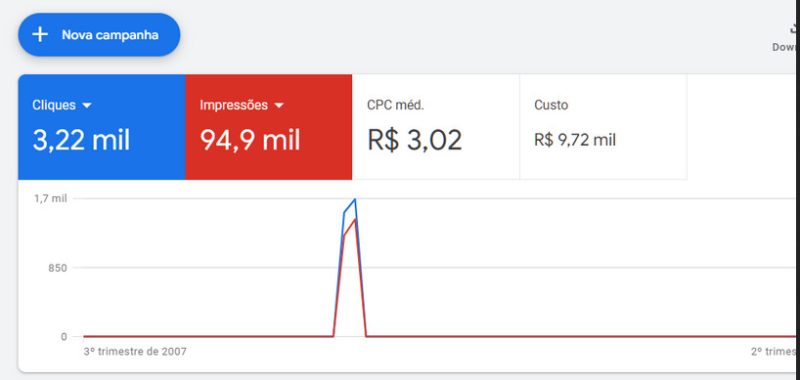Click the 94,9 mil impressions value
The width and height of the screenshot is (800, 380).
[250, 140]
